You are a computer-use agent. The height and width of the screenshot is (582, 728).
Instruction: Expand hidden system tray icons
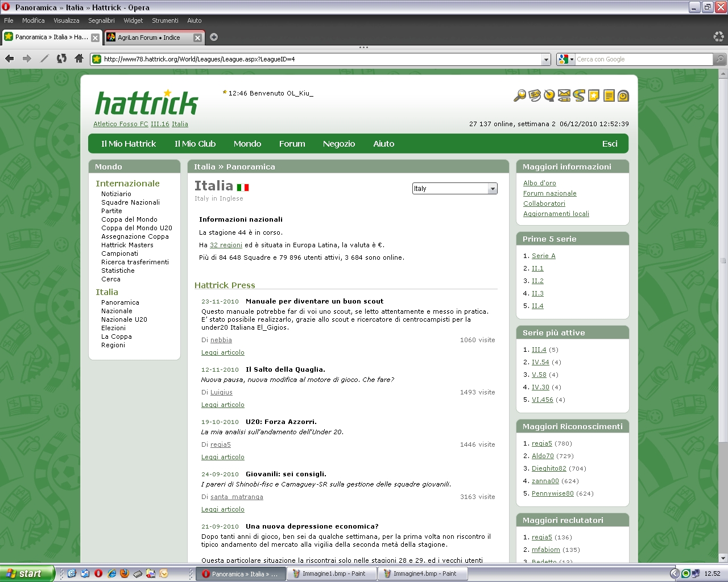point(675,573)
